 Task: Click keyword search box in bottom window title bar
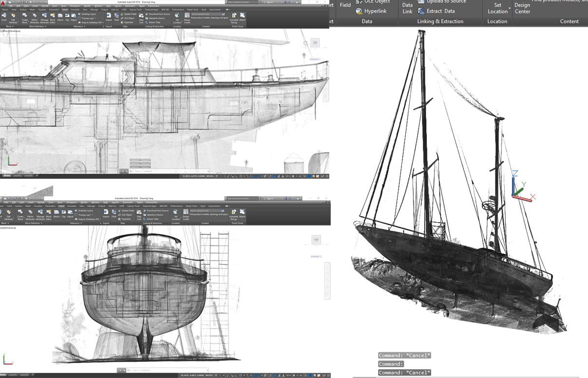[x=243, y=198]
